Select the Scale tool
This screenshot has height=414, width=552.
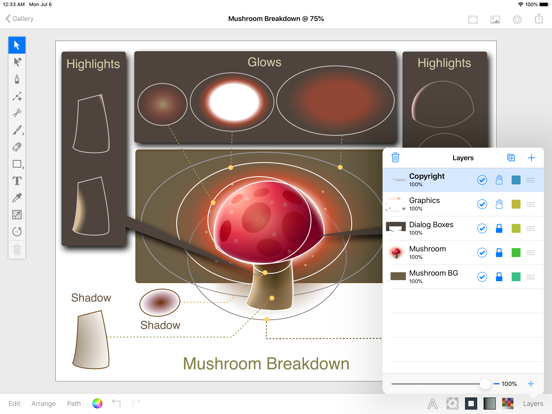tap(17, 215)
